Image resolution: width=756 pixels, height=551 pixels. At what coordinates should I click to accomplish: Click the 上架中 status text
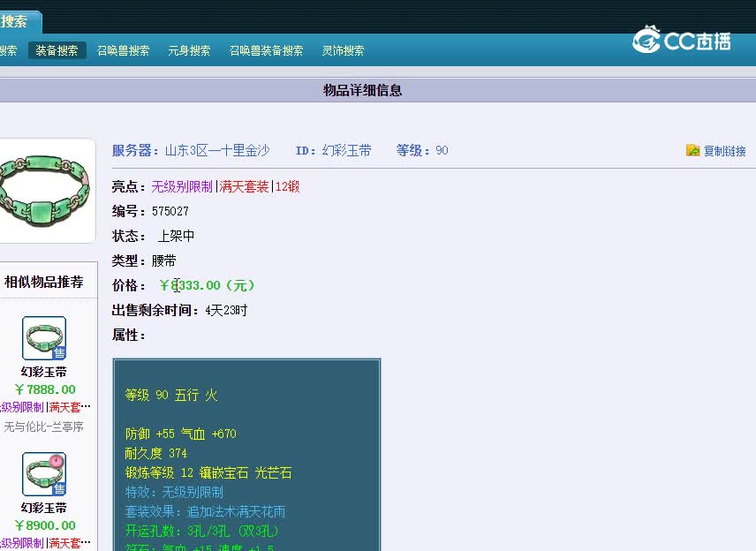tap(176, 236)
